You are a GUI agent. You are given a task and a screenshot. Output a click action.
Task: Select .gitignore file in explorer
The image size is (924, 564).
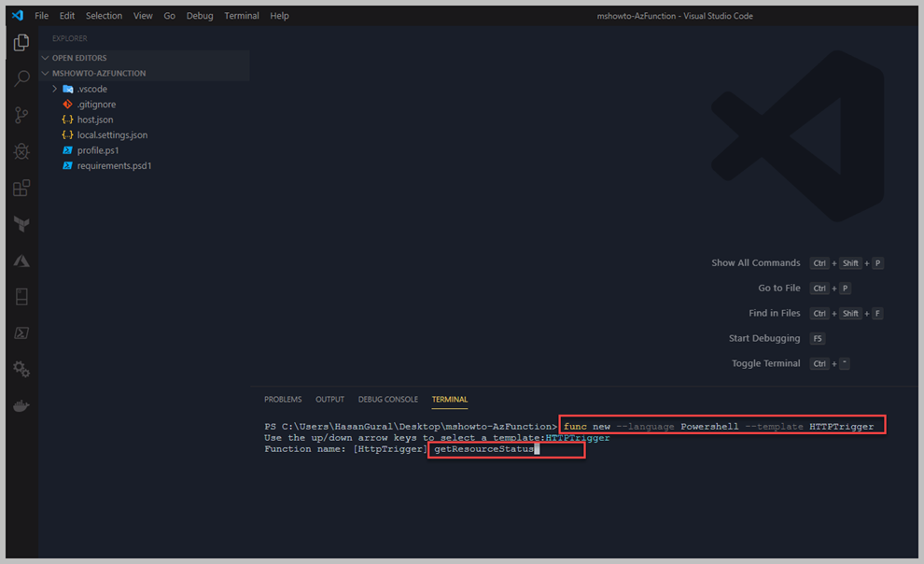pos(97,105)
